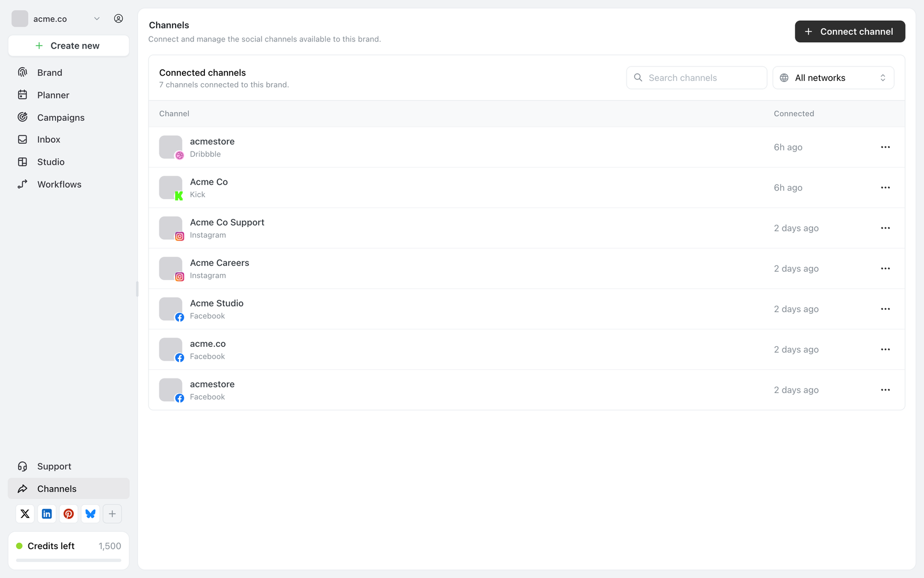Open the Support page
The image size is (924, 578).
[69, 466]
